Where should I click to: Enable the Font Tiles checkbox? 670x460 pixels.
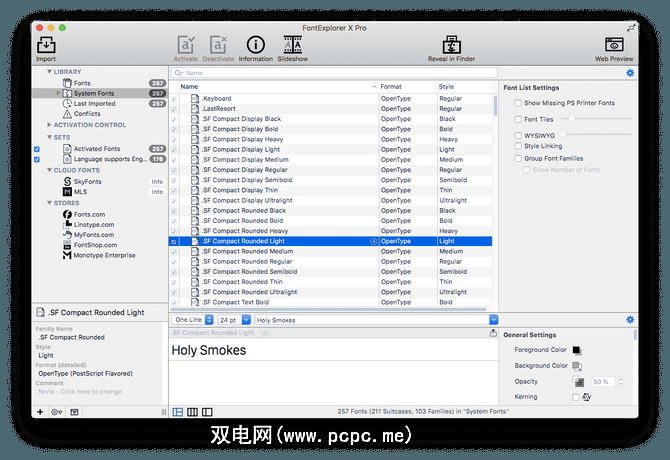coord(518,119)
